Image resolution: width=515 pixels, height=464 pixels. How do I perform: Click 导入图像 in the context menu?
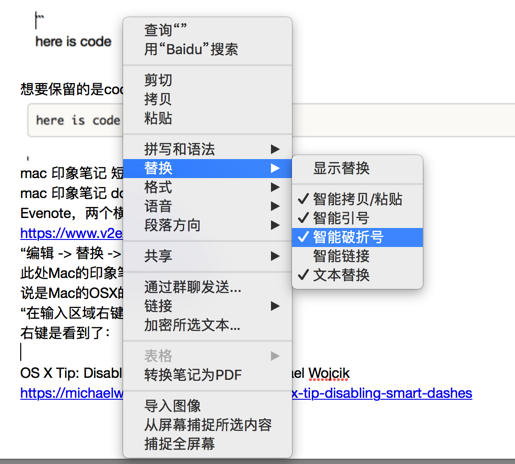click(207, 406)
